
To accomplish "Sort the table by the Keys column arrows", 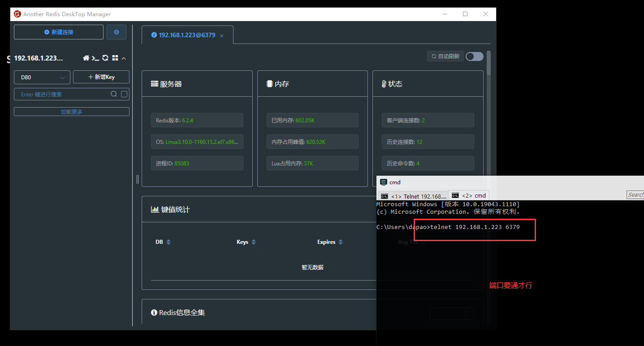I will click(x=254, y=242).
